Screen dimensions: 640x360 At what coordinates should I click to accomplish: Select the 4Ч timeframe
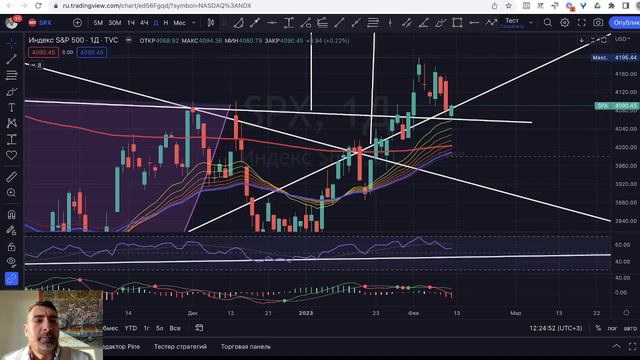coord(144,23)
